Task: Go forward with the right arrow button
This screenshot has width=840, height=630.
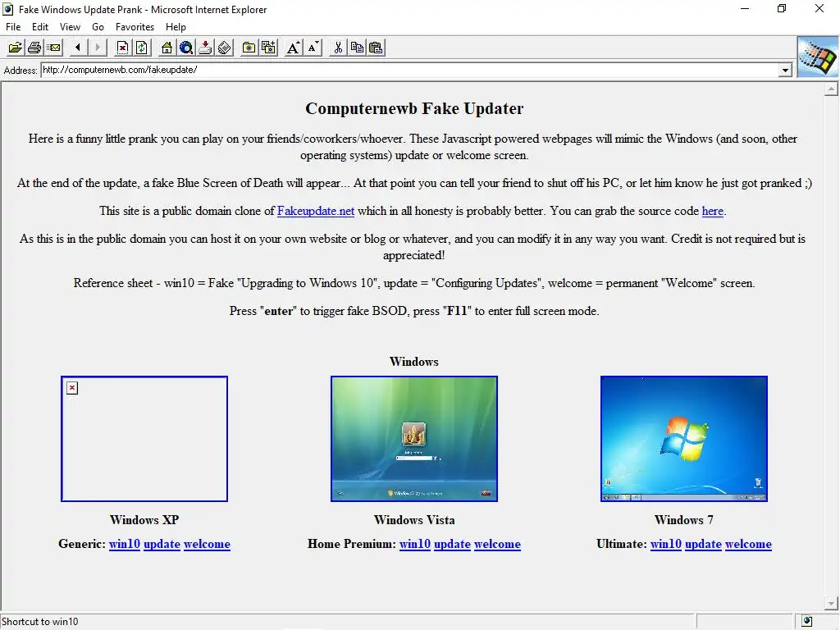Action: point(98,48)
